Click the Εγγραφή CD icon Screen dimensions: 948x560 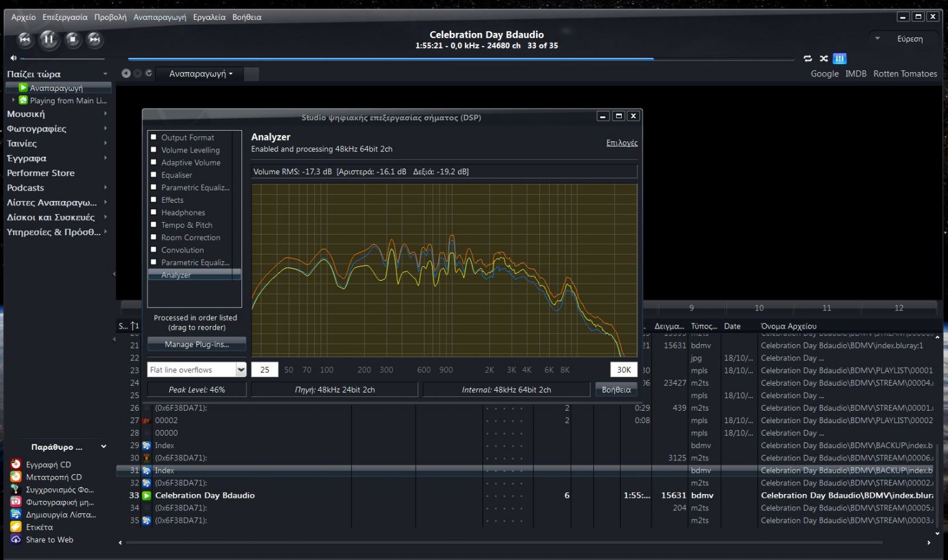(16, 464)
